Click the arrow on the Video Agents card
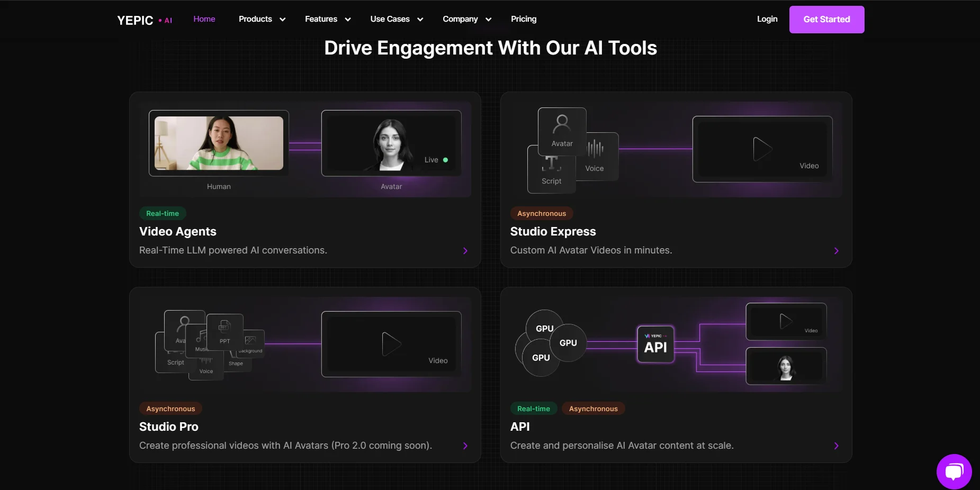Image resolution: width=980 pixels, height=490 pixels. coord(465,251)
